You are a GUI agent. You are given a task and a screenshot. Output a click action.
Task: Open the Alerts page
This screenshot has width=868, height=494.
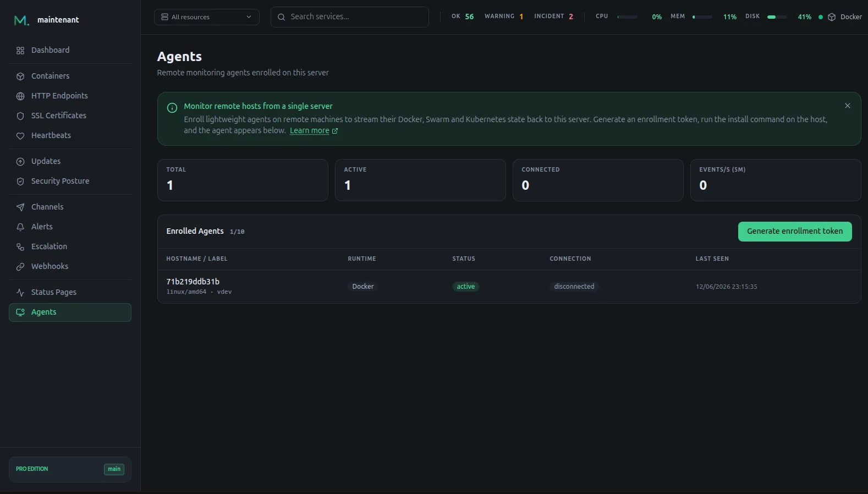point(70,227)
